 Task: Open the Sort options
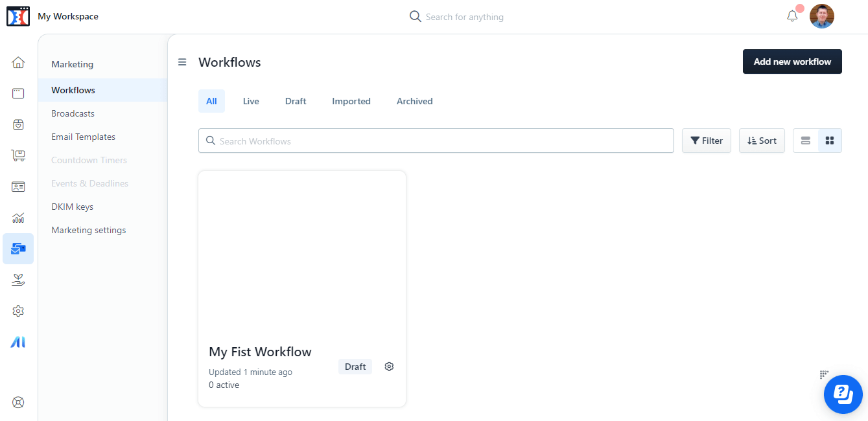(x=761, y=140)
